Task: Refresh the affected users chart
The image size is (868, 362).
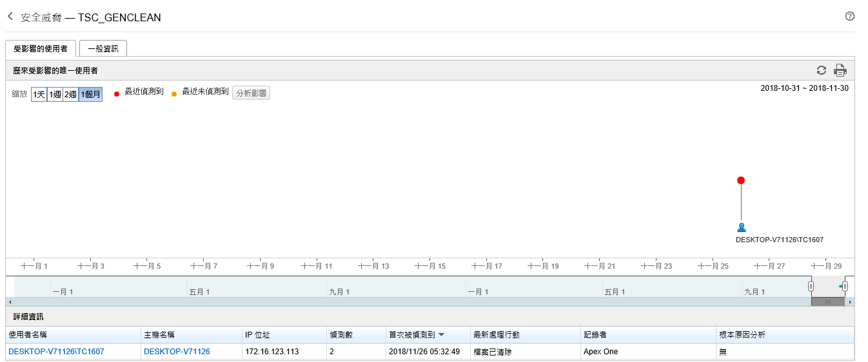Action: pos(821,70)
